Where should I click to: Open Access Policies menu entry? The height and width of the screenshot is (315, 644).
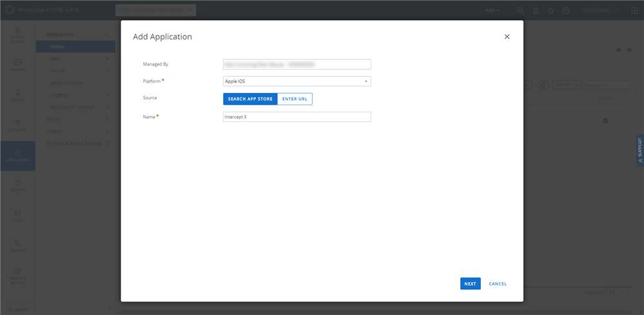coord(66,83)
